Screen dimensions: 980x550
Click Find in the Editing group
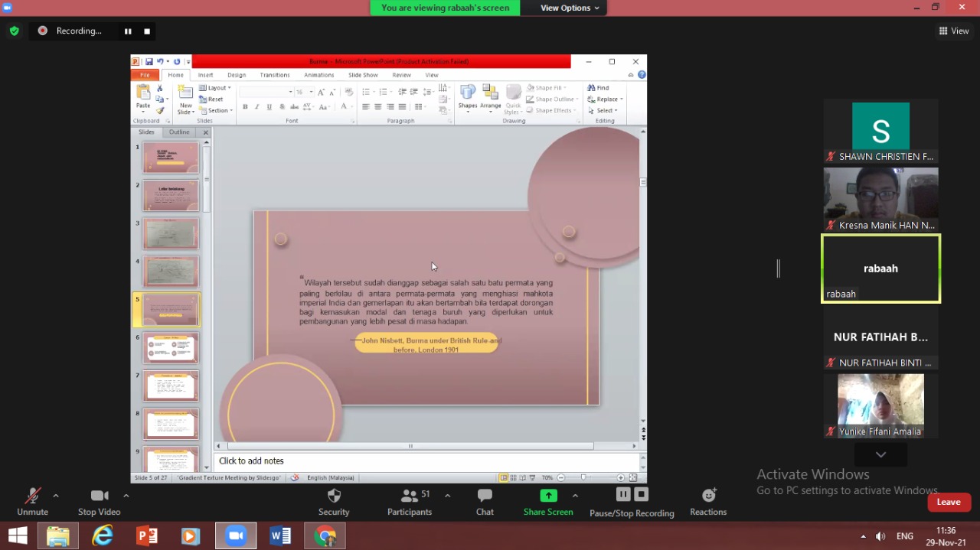click(x=599, y=88)
